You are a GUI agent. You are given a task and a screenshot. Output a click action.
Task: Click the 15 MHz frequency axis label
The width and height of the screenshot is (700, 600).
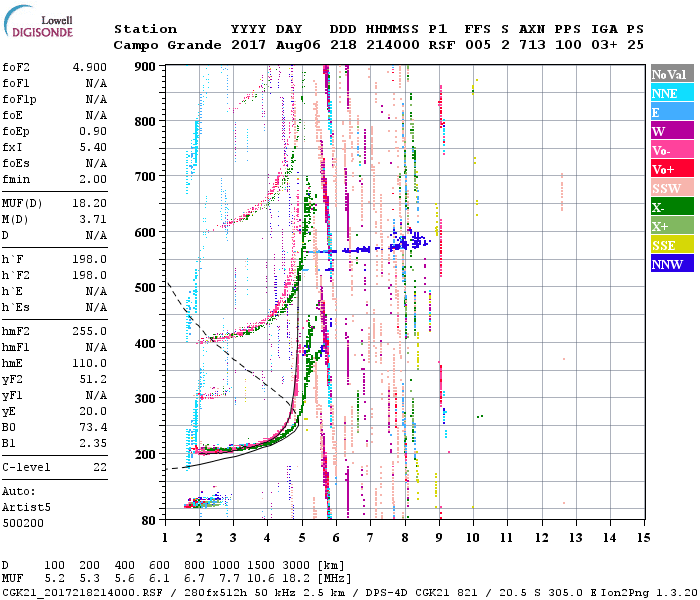click(x=644, y=537)
